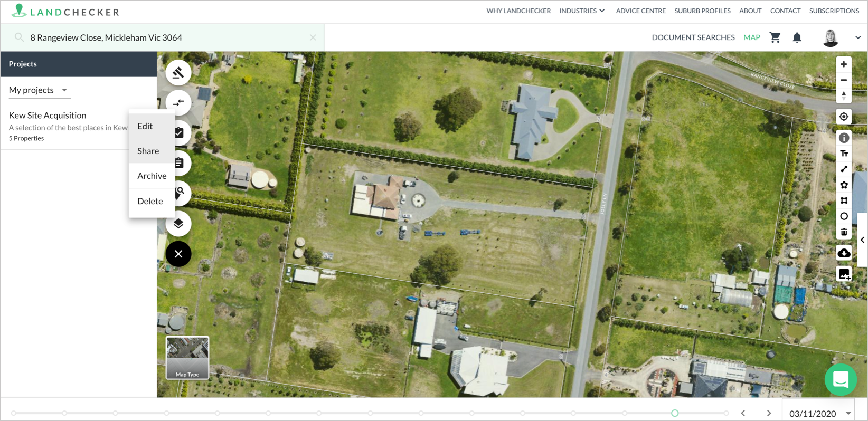Click the 5 Properties label
The width and height of the screenshot is (868, 421).
pyautogui.click(x=26, y=138)
